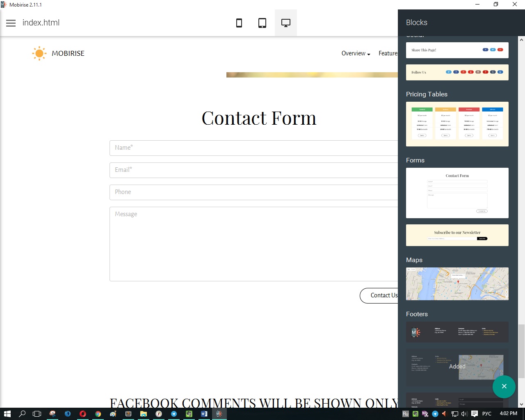Image resolution: width=525 pixels, height=420 pixels.
Task: Toggle mobile phone preview mode
Action: pos(239,23)
